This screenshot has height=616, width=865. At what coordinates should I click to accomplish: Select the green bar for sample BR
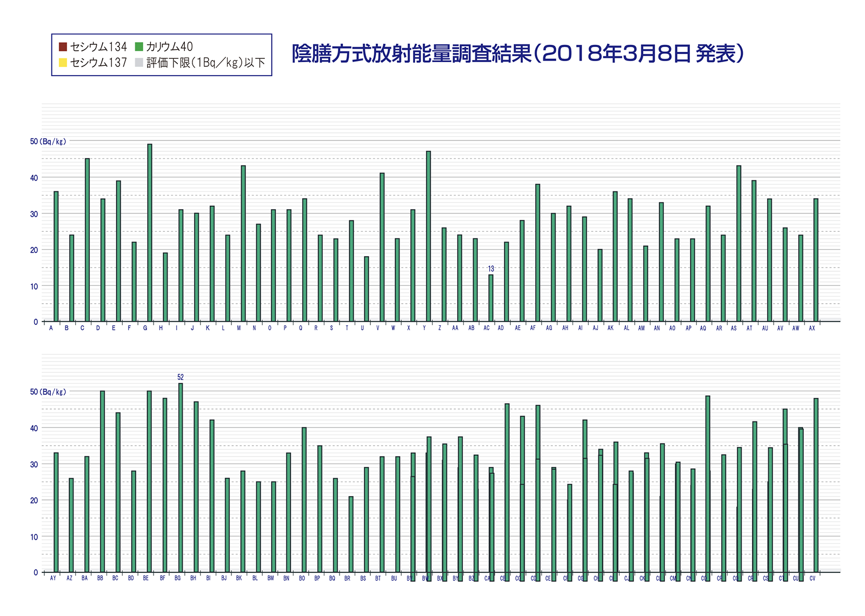pos(351,534)
